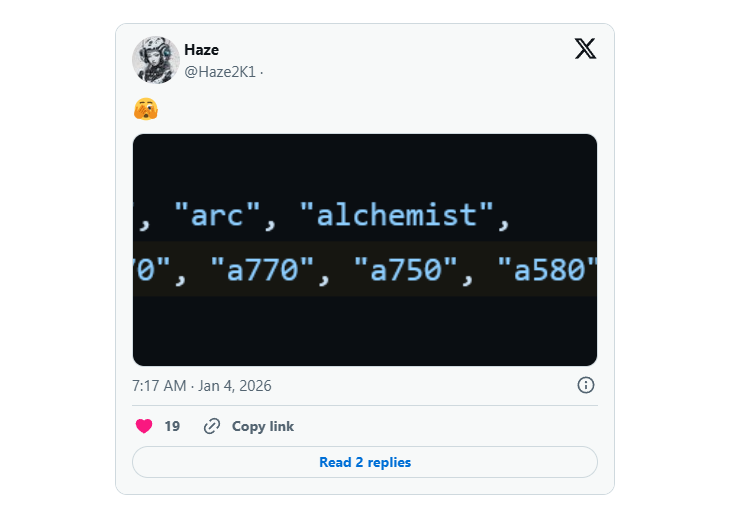View the like count of 19
731x516 pixels.
[172, 426]
